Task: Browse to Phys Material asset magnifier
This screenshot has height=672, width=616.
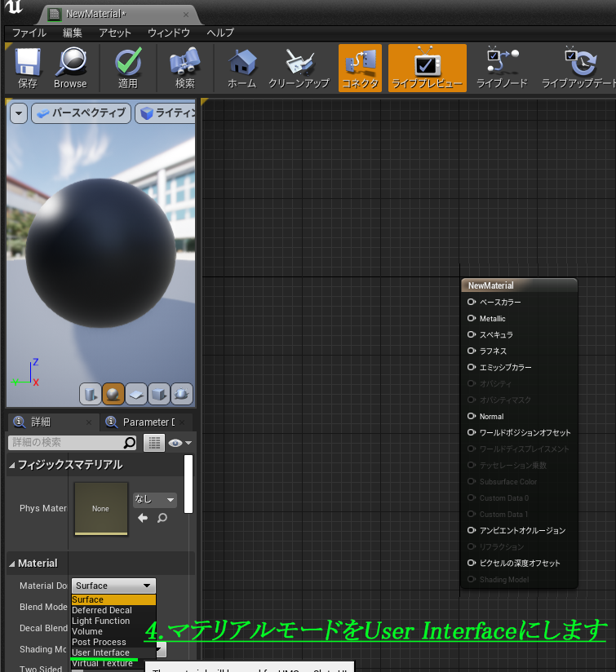Action: click(162, 518)
